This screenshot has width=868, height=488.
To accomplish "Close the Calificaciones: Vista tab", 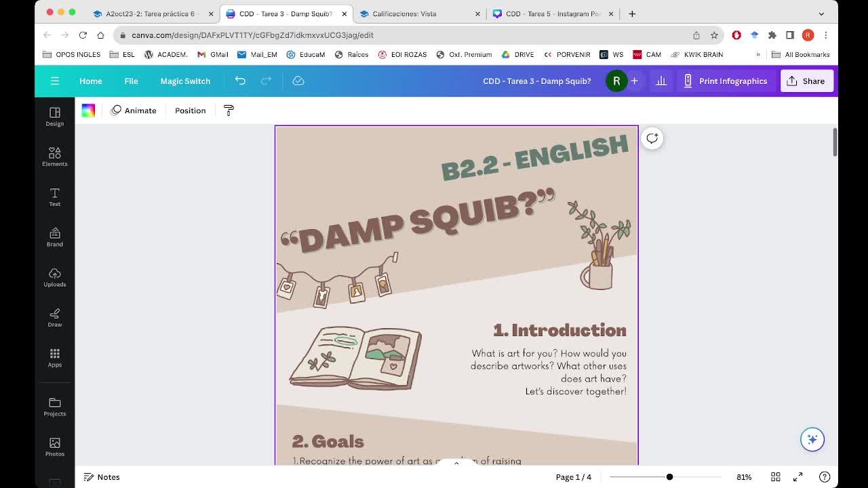I will tap(477, 14).
